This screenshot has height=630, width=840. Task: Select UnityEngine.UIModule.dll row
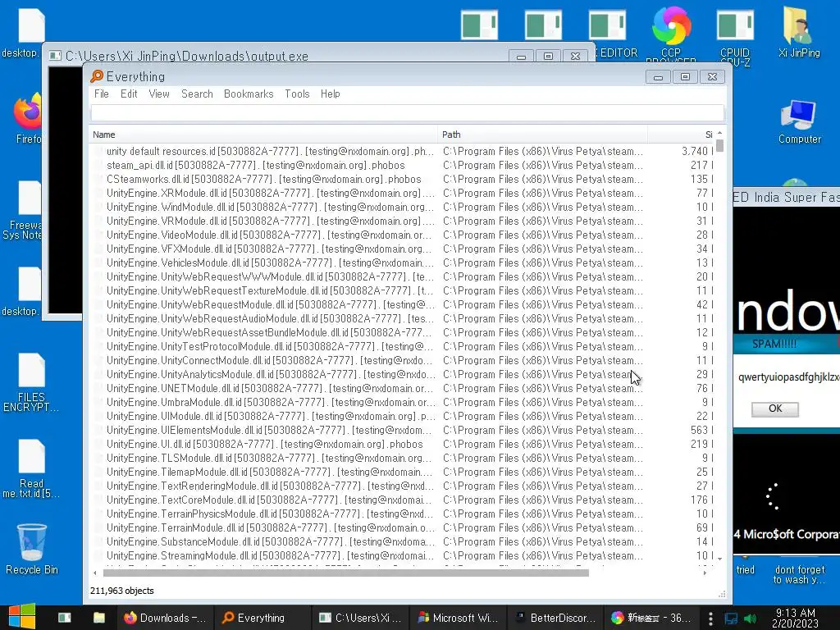pyautogui.click(x=402, y=416)
